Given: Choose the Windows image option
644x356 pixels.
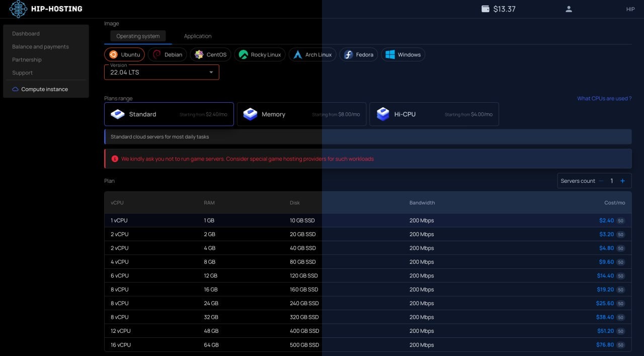Looking at the screenshot, I should click(403, 55).
